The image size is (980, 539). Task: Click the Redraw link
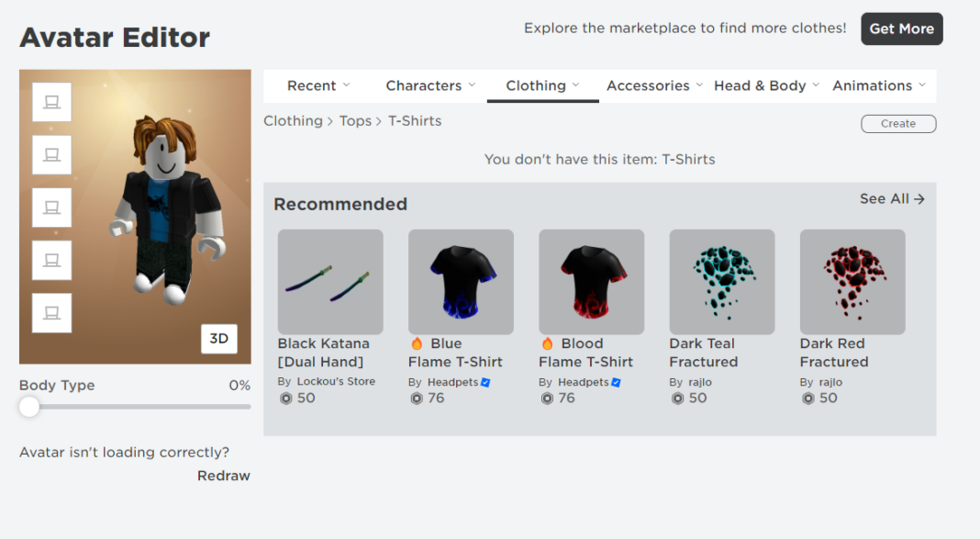point(223,476)
